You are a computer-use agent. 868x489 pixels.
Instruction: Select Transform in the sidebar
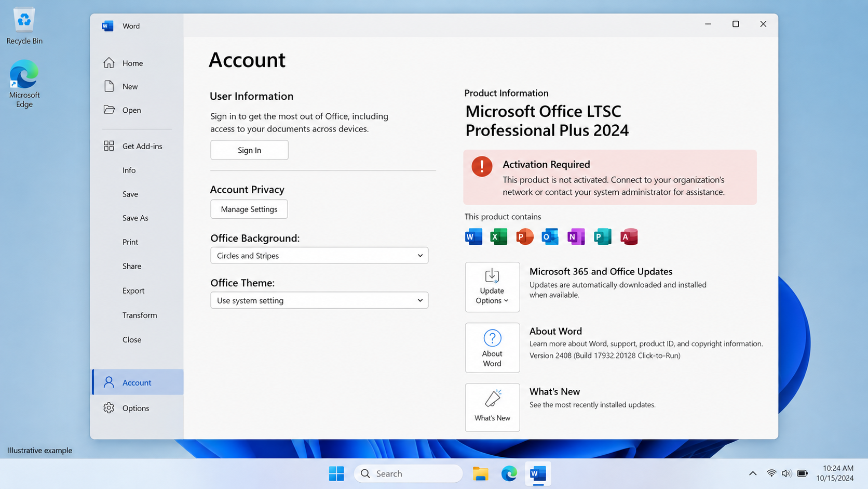pyautogui.click(x=140, y=315)
